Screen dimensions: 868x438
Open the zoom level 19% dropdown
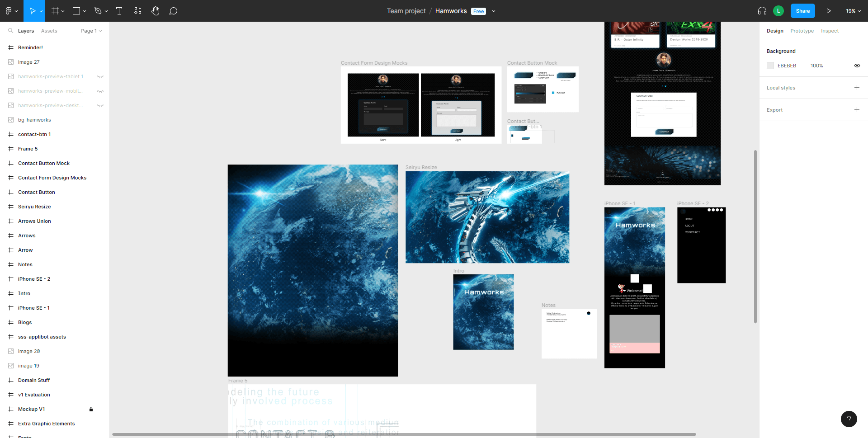853,11
